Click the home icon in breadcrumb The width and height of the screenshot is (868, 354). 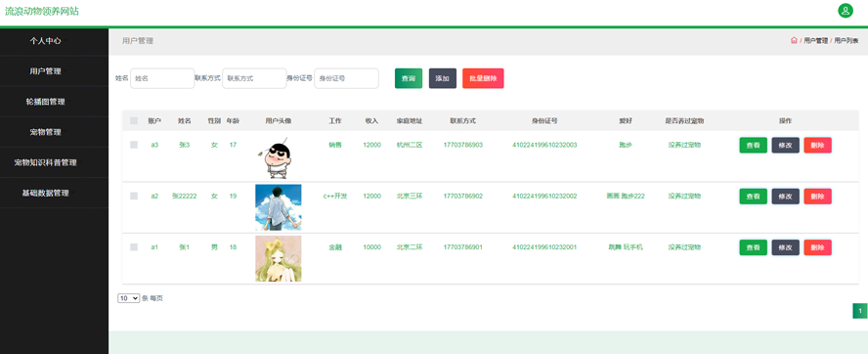(x=794, y=40)
